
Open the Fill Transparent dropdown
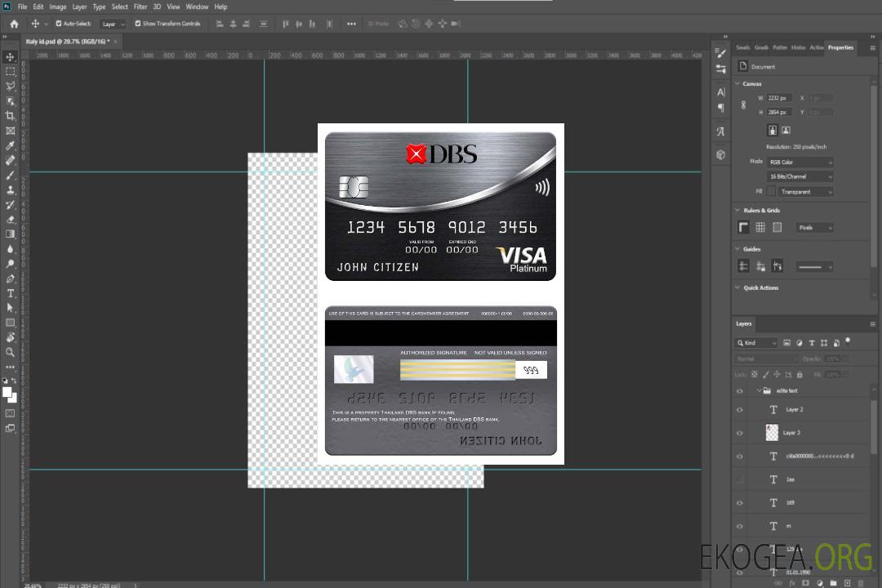805,192
